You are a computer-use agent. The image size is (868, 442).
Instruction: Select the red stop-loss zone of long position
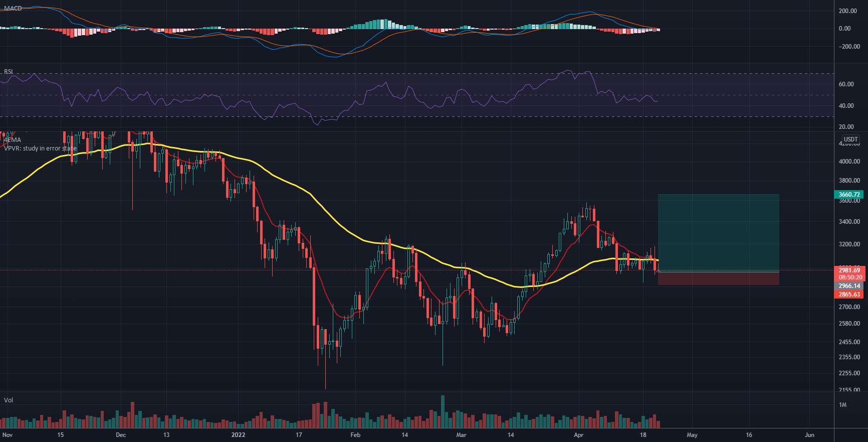(x=719, y=278)
